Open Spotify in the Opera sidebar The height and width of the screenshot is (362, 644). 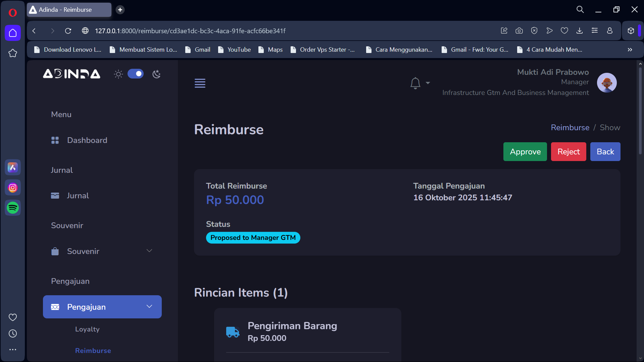coord(13,208)
